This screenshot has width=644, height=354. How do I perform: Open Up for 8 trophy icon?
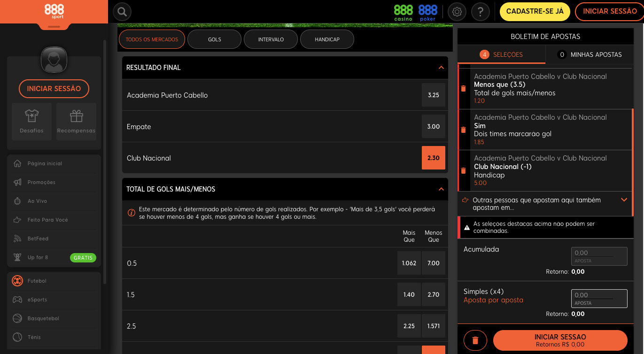click(x=17, y=257)
